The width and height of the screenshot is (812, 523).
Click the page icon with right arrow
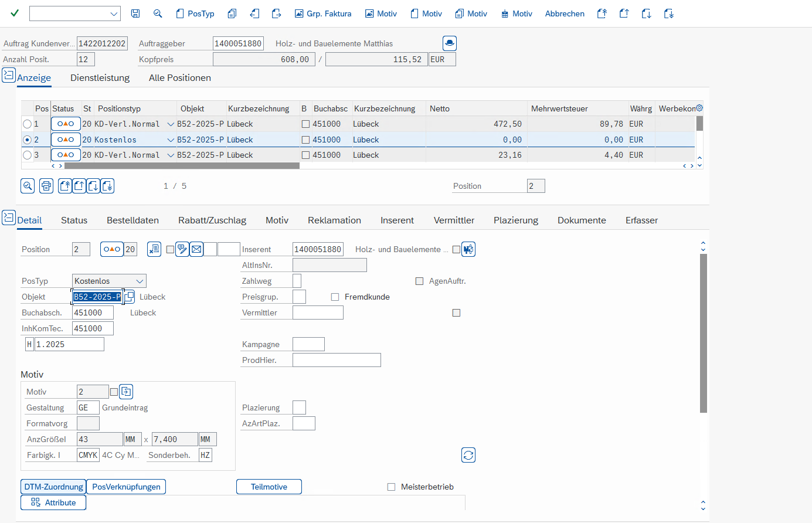point(276,13)
